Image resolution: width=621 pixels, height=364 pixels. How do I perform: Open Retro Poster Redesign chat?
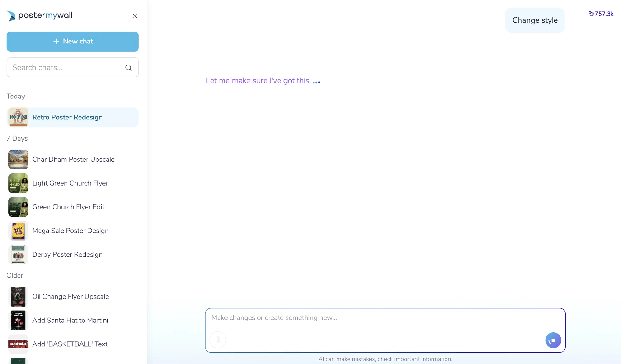pos(73,117)
